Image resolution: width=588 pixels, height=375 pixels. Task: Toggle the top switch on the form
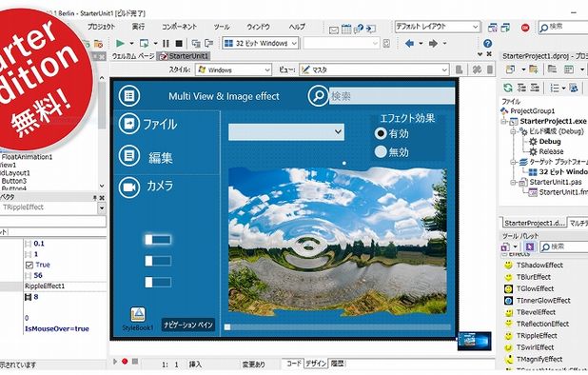tap(158, 239)
